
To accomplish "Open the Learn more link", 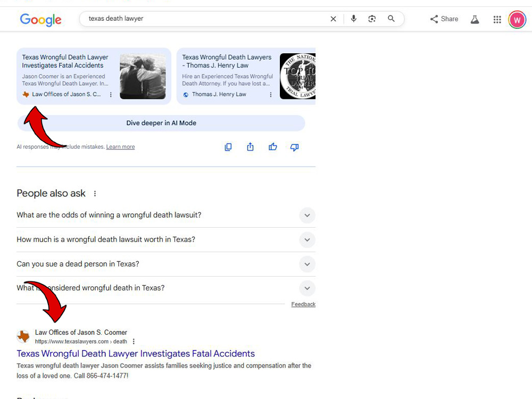I will pyautogui.click(x=120, y=147).
